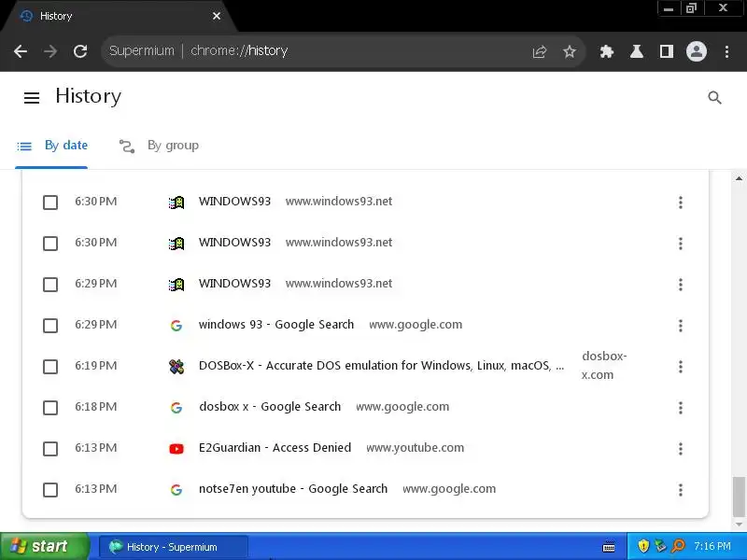Reload the History page
Screen dimensions: 747x560
(80, 51)
